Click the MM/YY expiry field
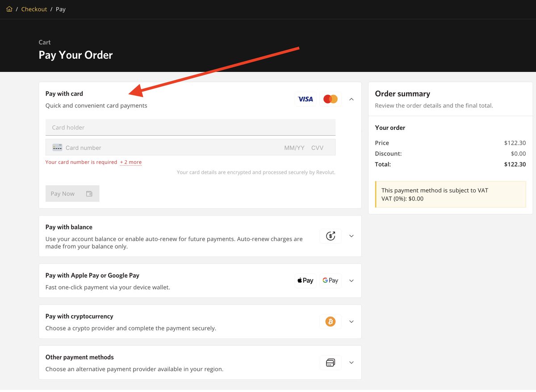 pyautogui.click(x=294, y=148)
